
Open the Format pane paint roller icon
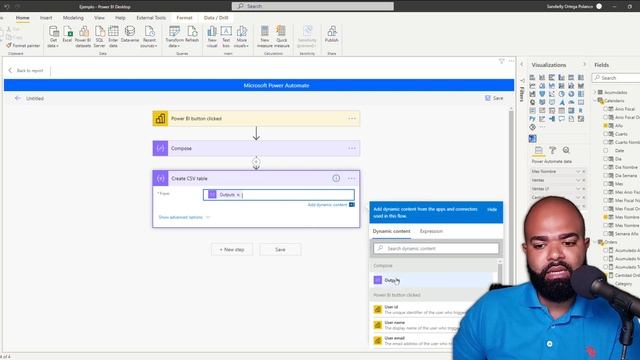(552, 150)
